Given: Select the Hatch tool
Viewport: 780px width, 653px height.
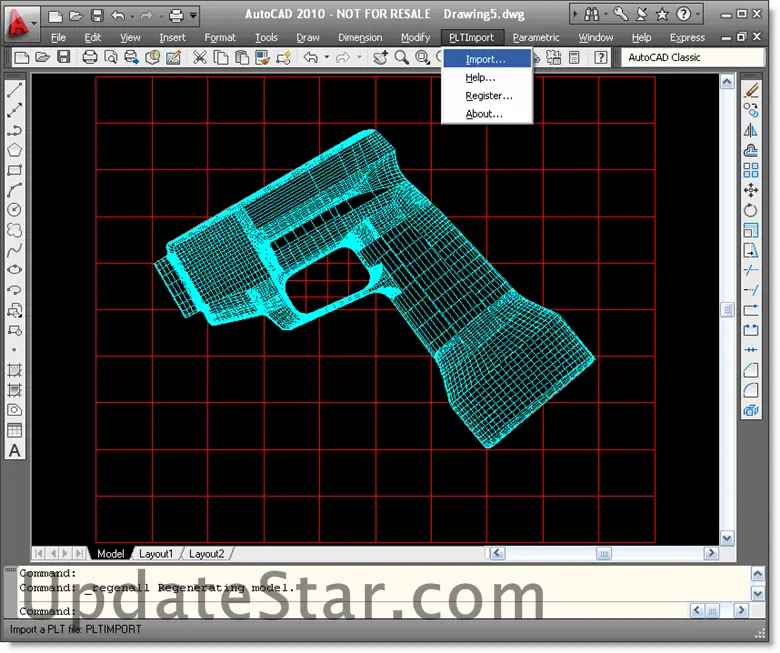Looking at the screenshot, I should (14, 370).
